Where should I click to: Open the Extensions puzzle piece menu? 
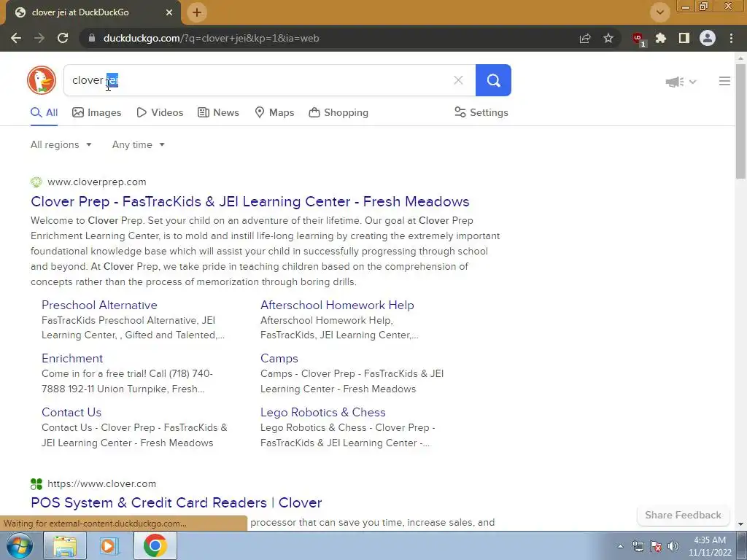pos(661,38)
